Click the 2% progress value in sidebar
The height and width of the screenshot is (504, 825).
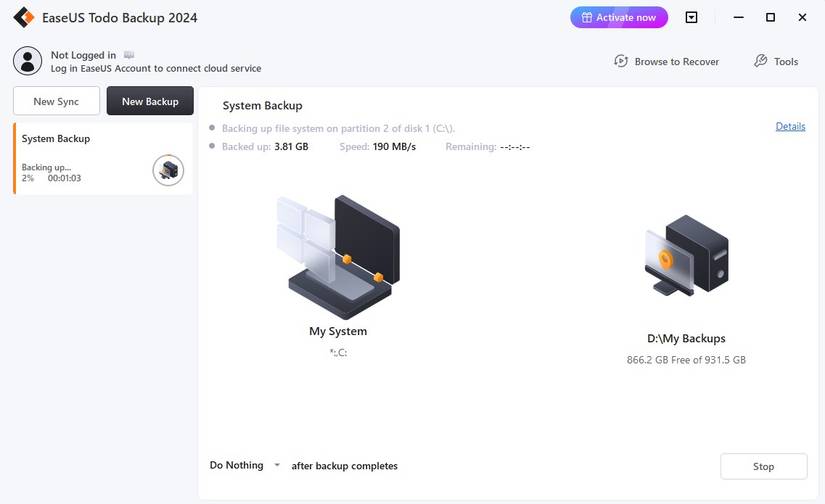(28, 178)
